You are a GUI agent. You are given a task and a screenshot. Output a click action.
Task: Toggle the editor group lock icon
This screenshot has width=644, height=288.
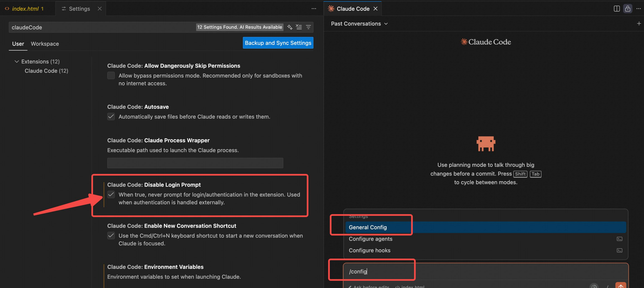coord(627,9)
